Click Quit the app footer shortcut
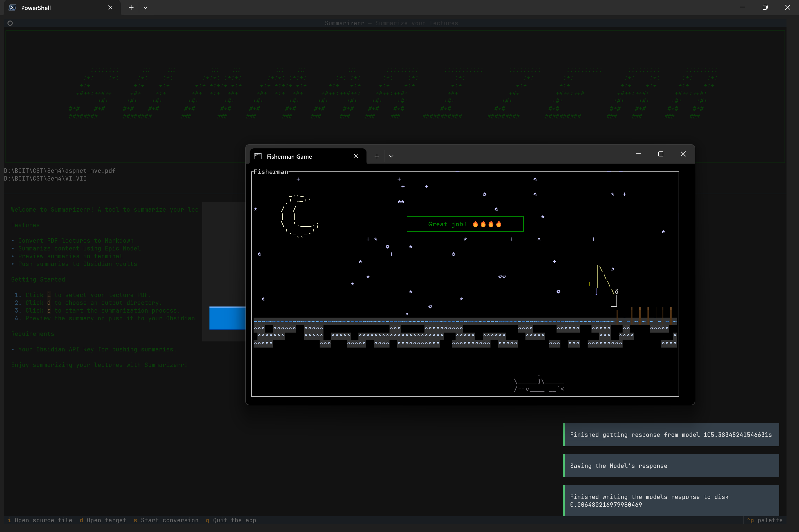 coord(231,520)
